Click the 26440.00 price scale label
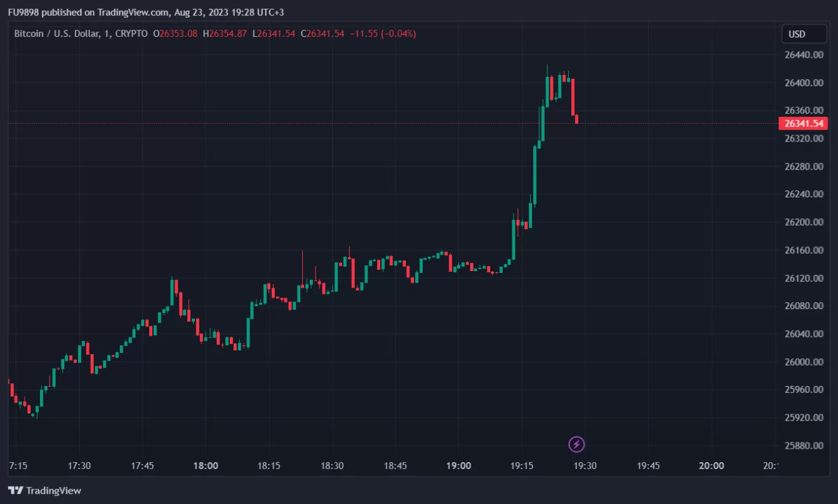The image size is (838, 504). tap(804, 55)
